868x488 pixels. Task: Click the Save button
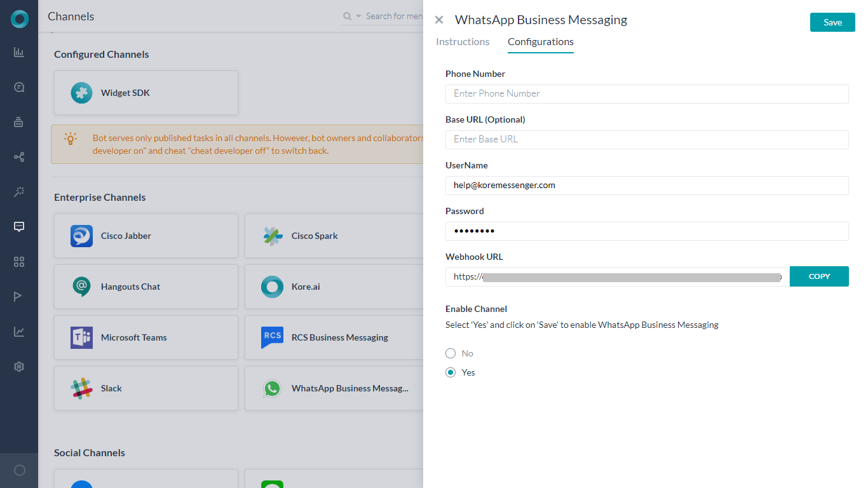(x=832, y=22)
